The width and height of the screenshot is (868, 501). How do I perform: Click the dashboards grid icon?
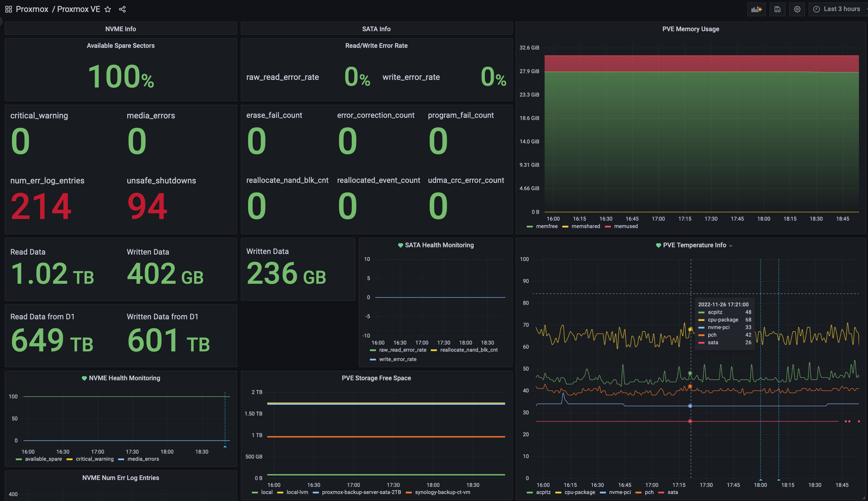(8, 9)
